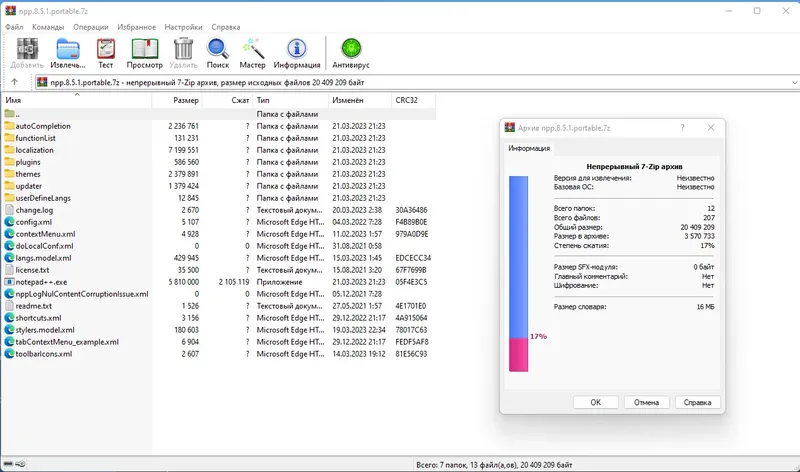800x472 pixels.
Task: Select the updater folder row
Action: (x=219, y=186)
